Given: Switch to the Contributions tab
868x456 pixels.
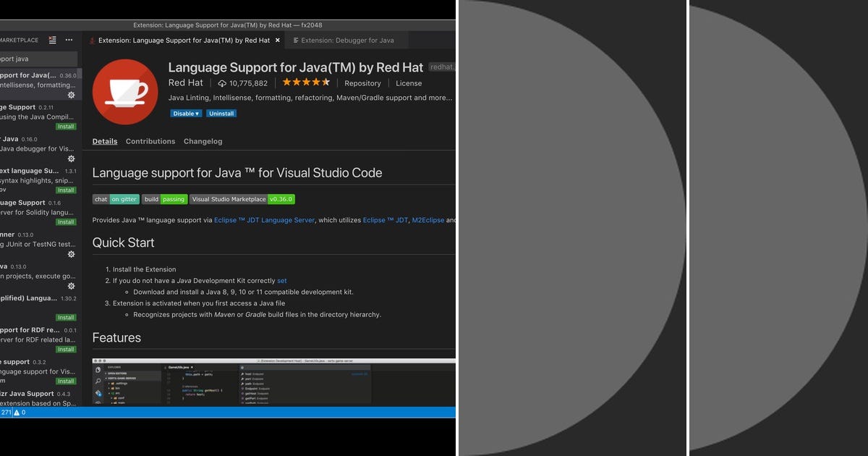Looking at the screenshot, I should click(150, 141).
